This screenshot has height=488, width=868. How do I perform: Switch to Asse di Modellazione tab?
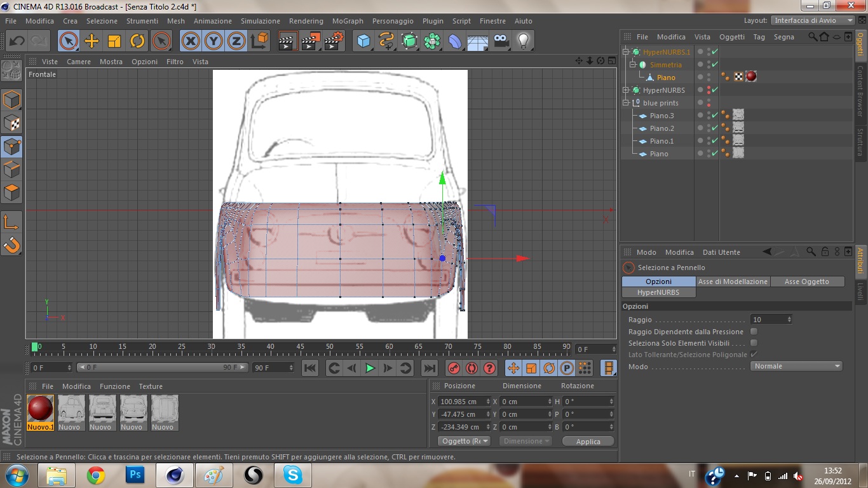coord(733,281)
